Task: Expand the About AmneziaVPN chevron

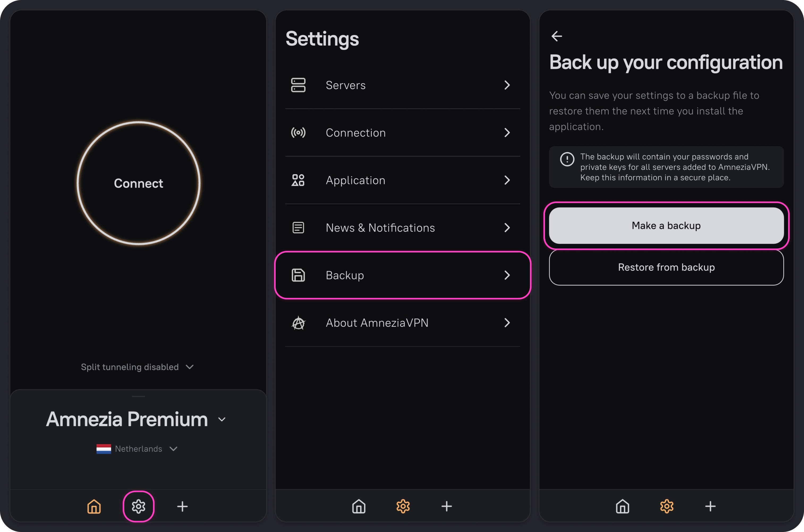Action: (507, 323)
